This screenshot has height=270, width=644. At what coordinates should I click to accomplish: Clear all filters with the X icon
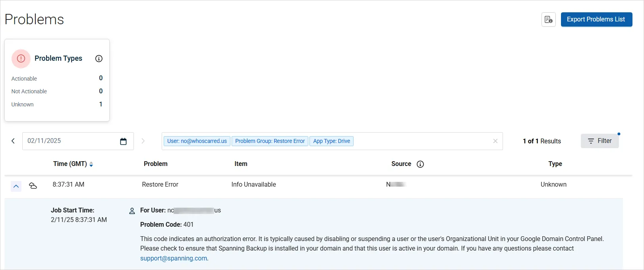[x=495, y=141]
